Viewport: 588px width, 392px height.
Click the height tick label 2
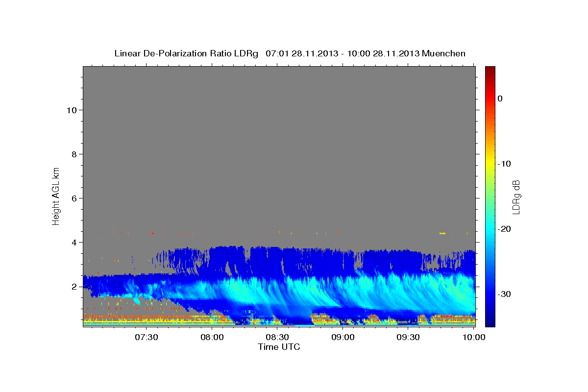[x=74, y=287]
